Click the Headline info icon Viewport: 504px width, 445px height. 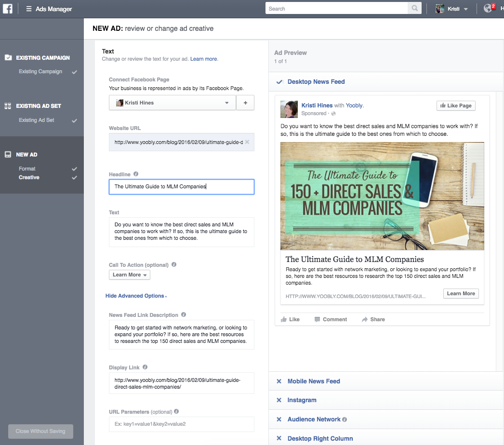(x=136, y=174)
